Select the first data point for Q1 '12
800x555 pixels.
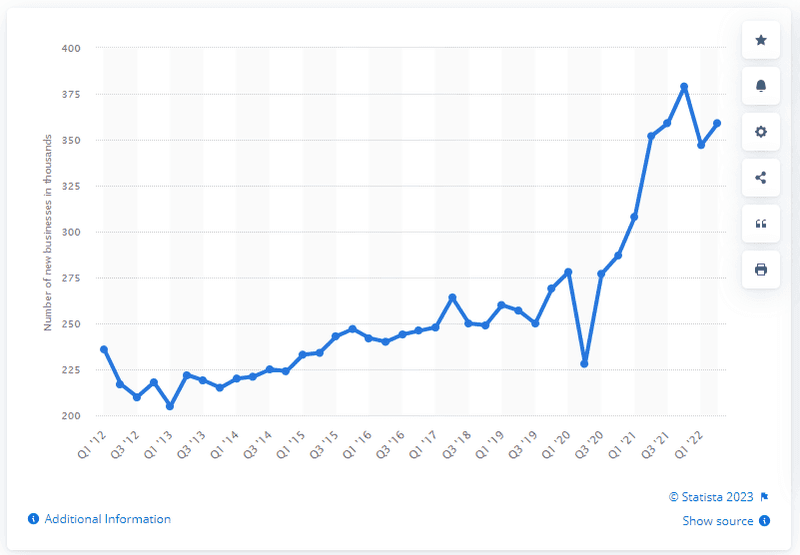pos(104,349)
